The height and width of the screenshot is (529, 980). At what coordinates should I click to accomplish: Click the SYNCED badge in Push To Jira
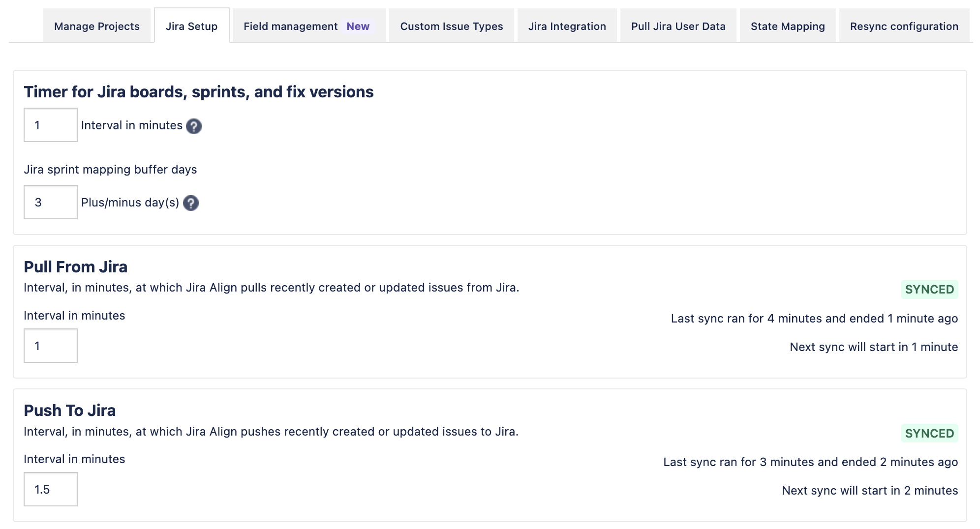click(929, 433)
